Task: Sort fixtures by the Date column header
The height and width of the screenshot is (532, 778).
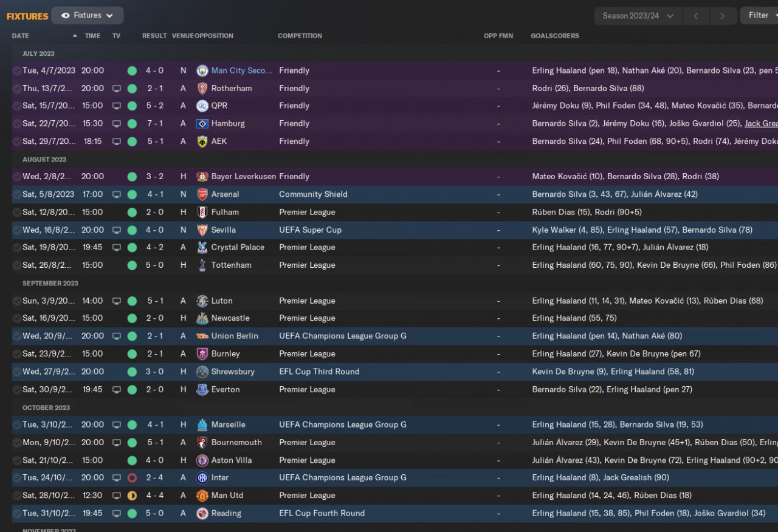Action: (21, 36)
